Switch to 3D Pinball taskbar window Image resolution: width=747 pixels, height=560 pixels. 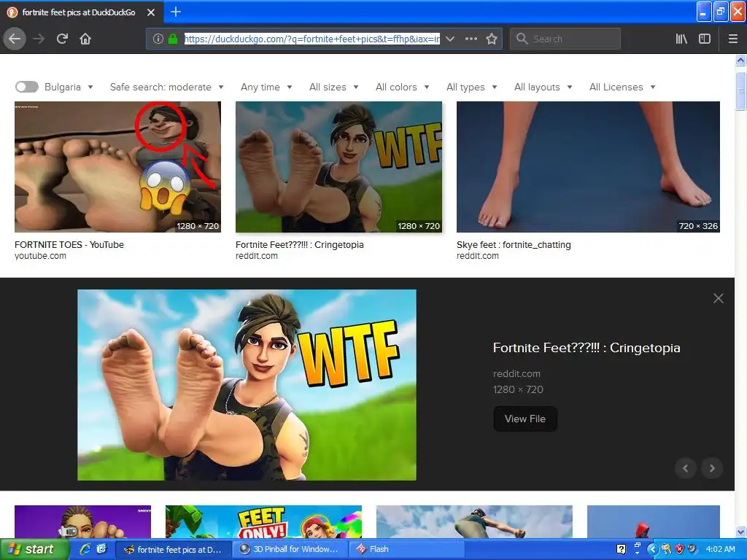click(x=290, y=549)
